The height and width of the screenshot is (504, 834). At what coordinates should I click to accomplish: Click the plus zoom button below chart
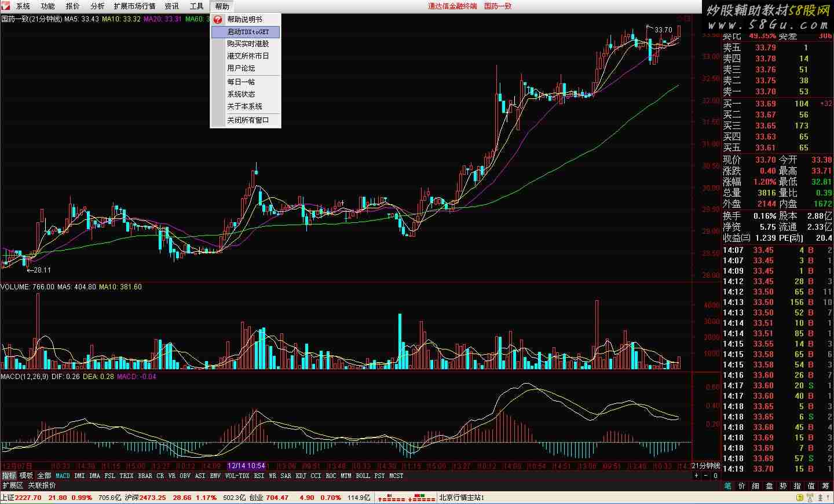click(x=696, y=476)
